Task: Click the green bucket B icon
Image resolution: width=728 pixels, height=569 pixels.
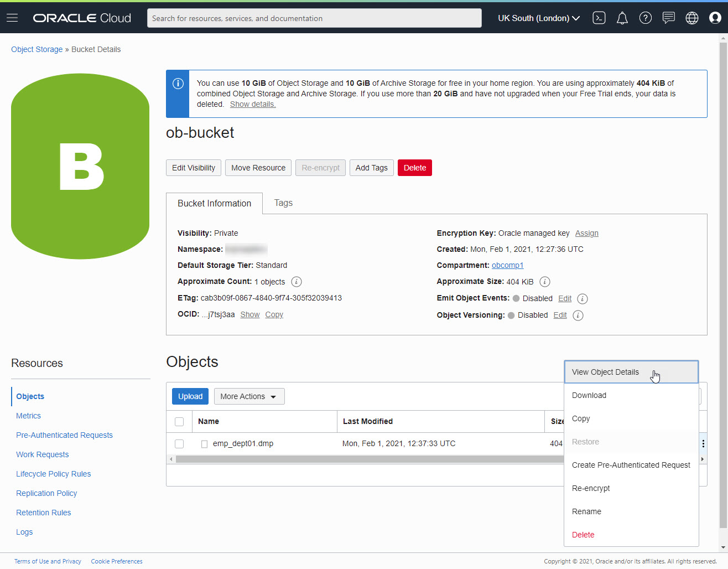Action: (80, 167)
